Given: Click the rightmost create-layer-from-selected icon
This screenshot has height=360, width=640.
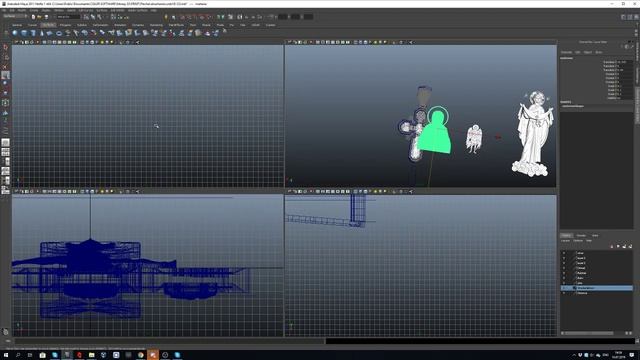Looking at the screenshot, I should click(x=630, y=246).
